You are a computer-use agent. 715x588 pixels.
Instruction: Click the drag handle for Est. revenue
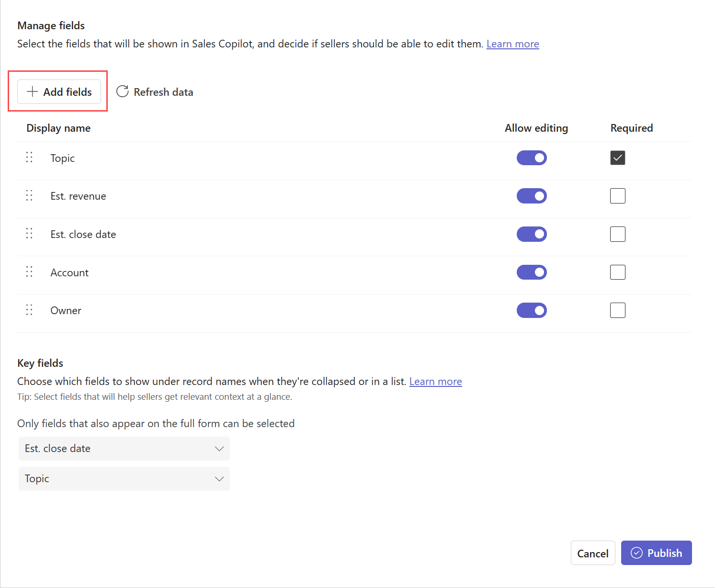click(29, 195)
